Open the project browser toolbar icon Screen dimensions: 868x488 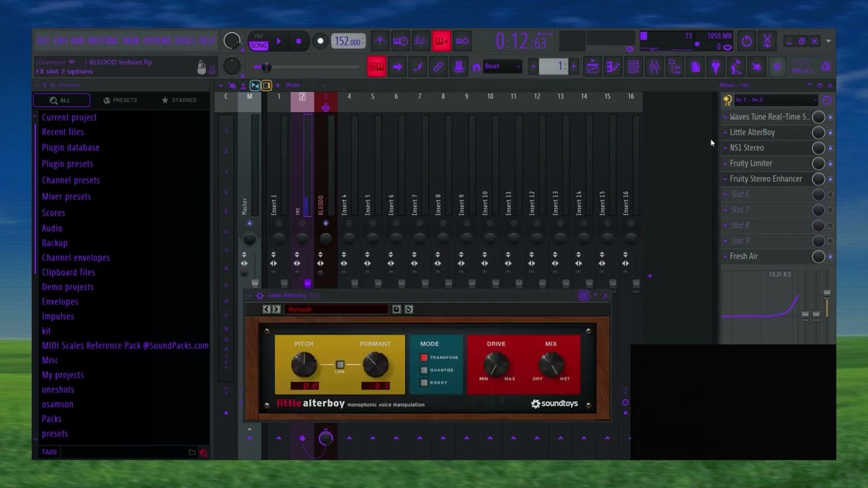(x=675, y=66)
